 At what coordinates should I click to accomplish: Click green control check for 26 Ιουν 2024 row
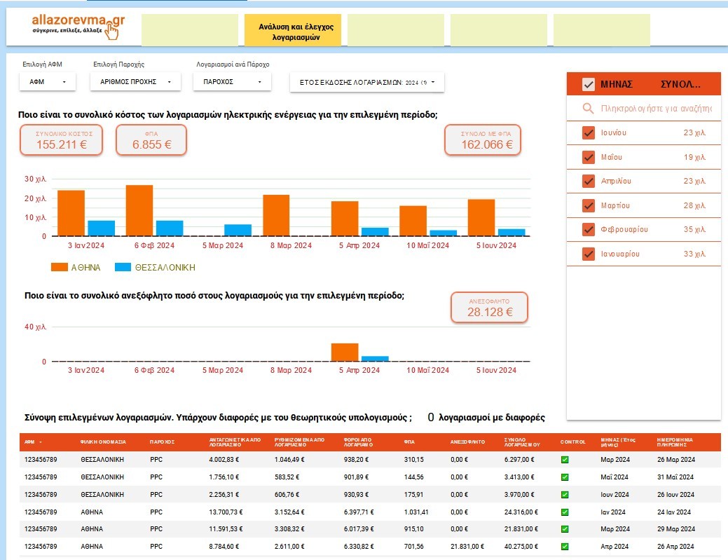tap(565, 495)
